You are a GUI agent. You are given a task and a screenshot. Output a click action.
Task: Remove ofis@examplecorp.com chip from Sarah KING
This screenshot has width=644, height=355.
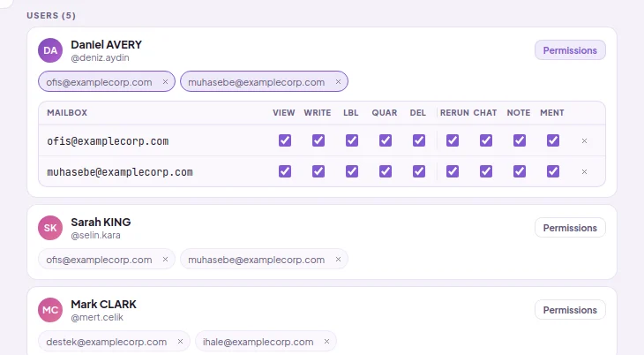tap(165, 260)
